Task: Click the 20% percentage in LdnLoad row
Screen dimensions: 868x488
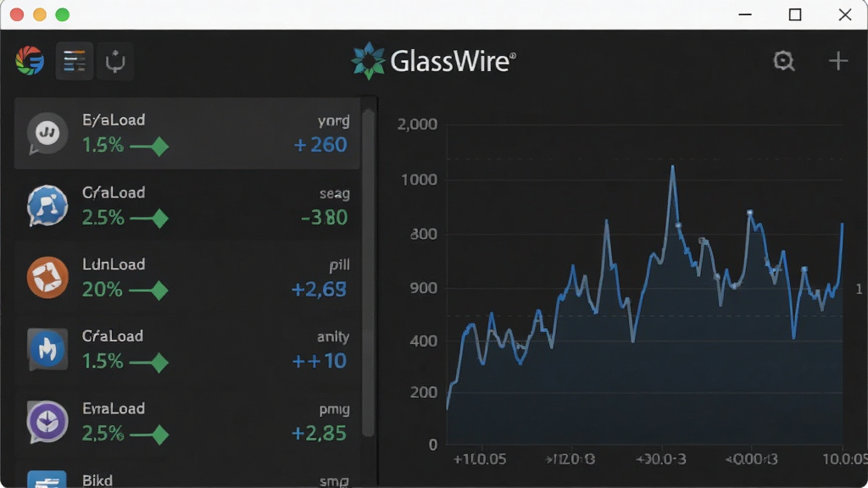Action: [x=102, y=290]
